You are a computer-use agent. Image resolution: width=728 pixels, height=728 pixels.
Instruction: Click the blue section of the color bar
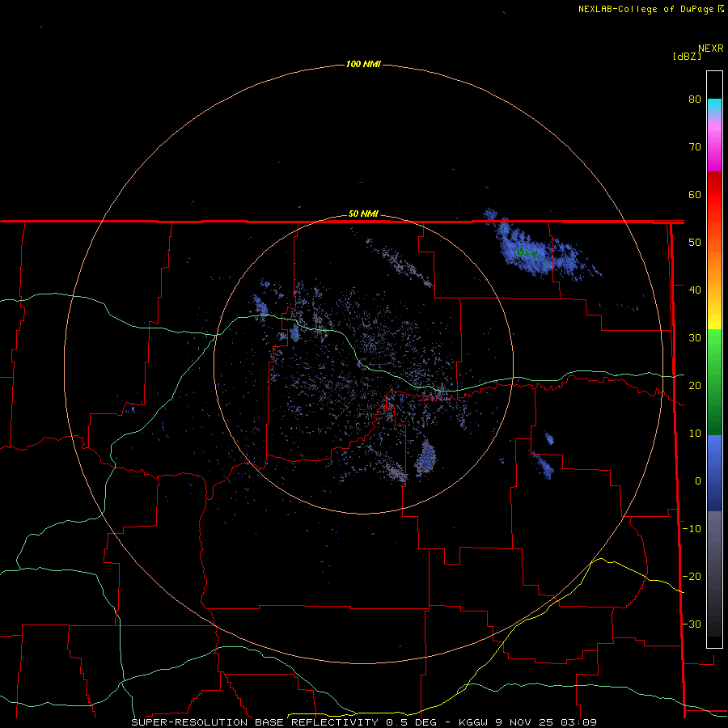pyautogui.click(x=714, y=473)
